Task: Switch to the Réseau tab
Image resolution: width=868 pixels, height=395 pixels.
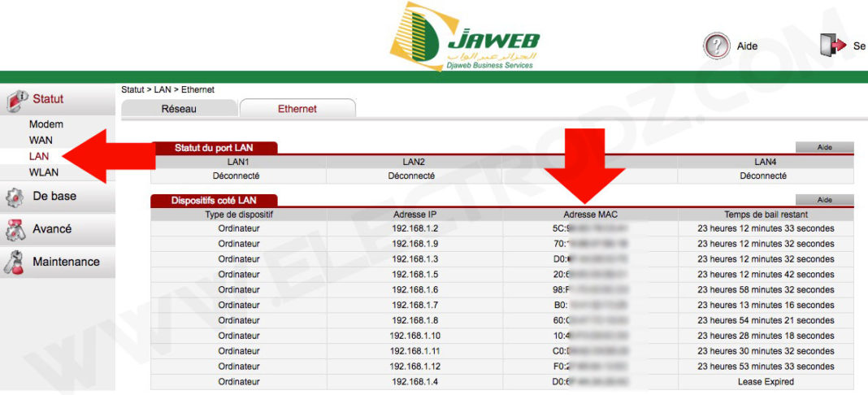Action: click(x=179, y=109)
